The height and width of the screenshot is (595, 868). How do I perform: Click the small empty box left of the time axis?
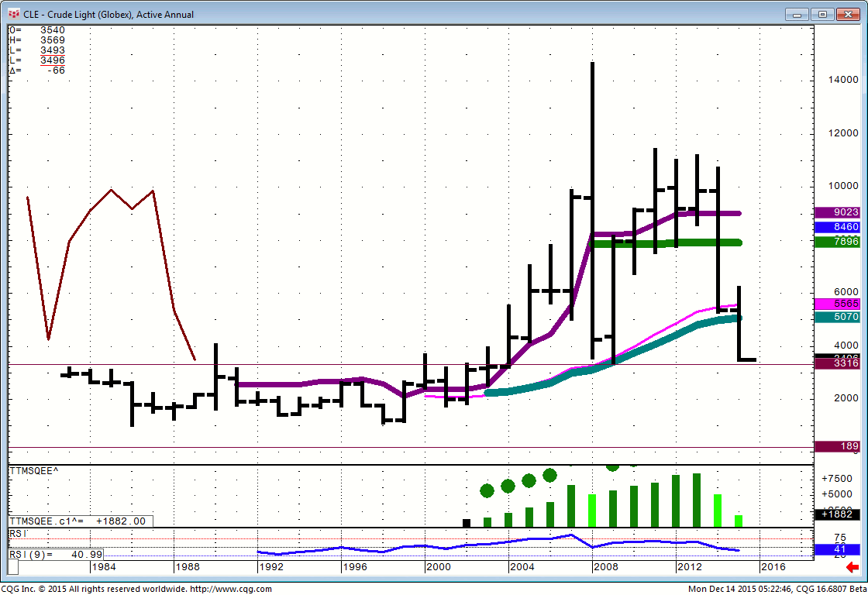[x=12, y=567]
